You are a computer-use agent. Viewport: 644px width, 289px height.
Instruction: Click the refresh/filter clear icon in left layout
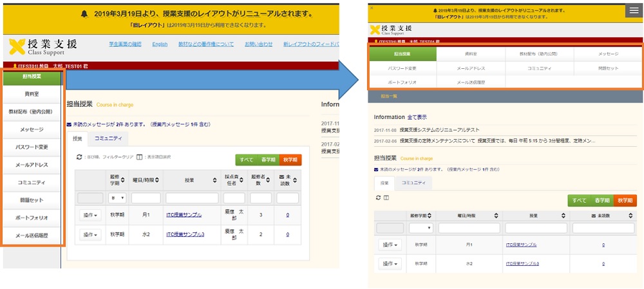point(79,156)
